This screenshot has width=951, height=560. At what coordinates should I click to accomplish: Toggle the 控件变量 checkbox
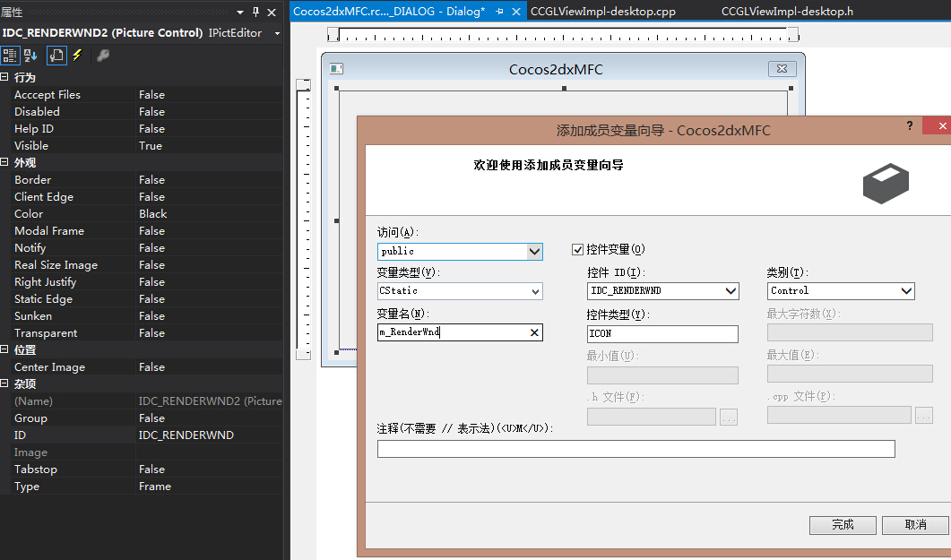click(x=577, y=249)
